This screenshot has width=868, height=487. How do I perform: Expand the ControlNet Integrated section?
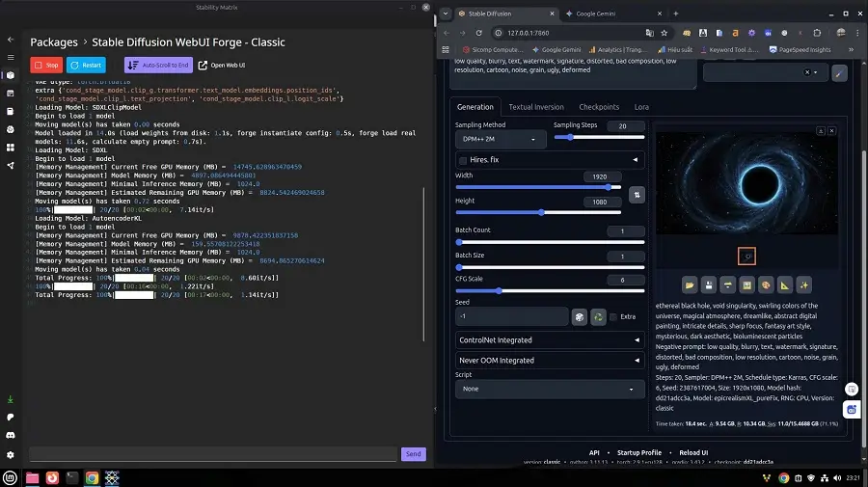coord(550,339)
